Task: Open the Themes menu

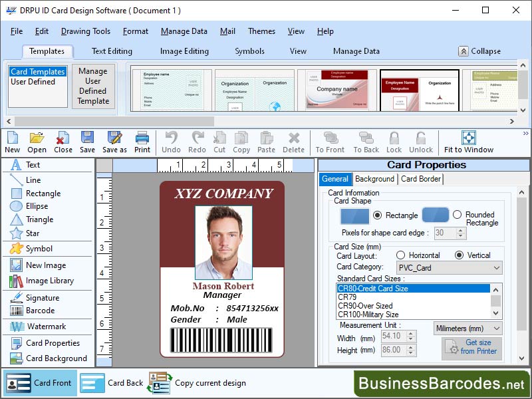Action: [261, 31]
